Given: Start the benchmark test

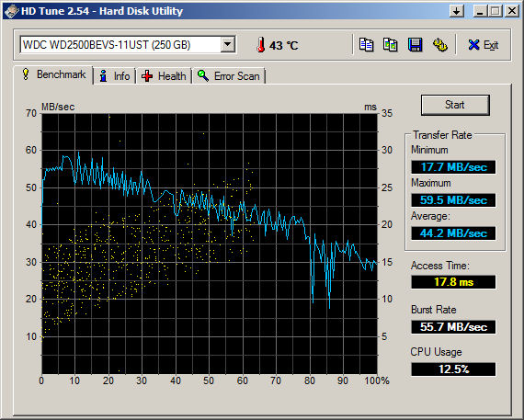Looking at the screenshot, I should coord(455,105).
